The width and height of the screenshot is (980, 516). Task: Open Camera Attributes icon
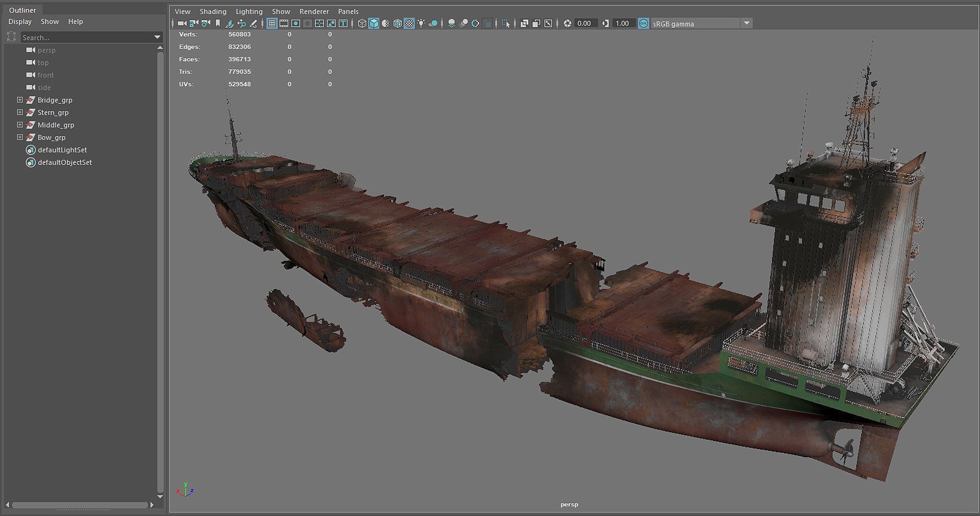[x=206, y=23]
